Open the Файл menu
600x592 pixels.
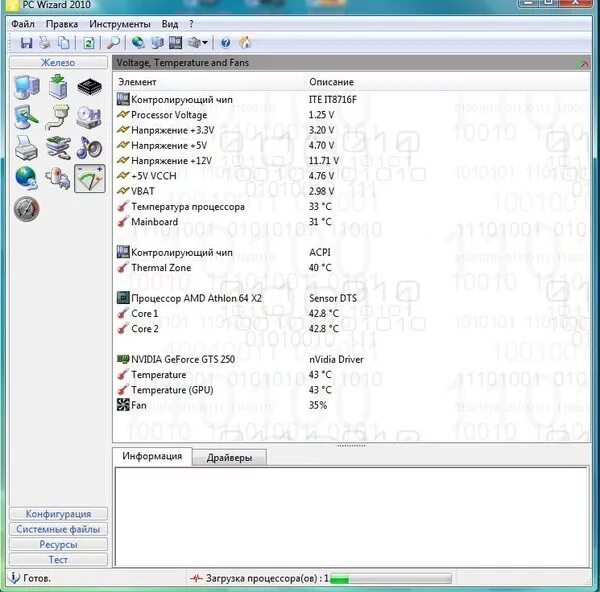coord(23,24)
